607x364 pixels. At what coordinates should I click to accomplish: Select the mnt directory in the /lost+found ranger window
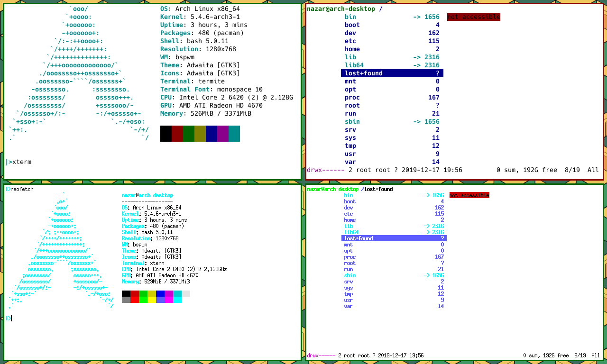(394, 245)
